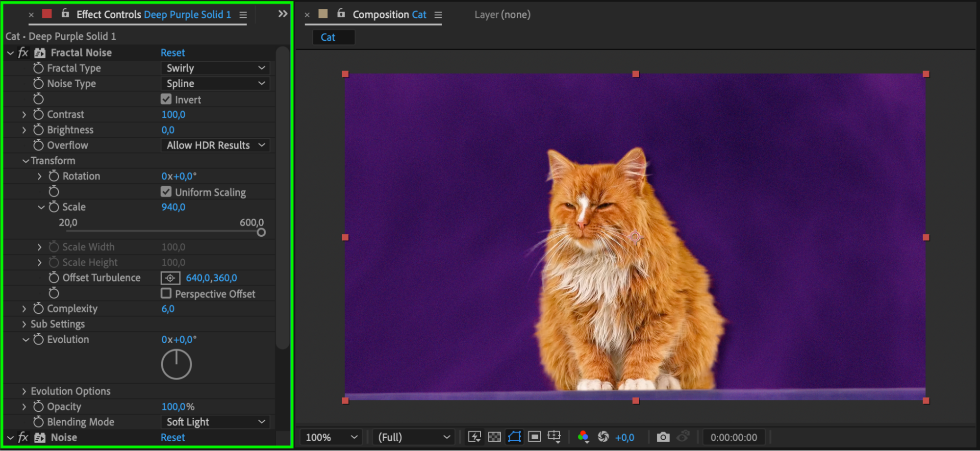Image resolution: width=980 pixels, height=451 pixels.
Task: Open the Blending Mode Soft Light dropdown
Action: point(215,422)
